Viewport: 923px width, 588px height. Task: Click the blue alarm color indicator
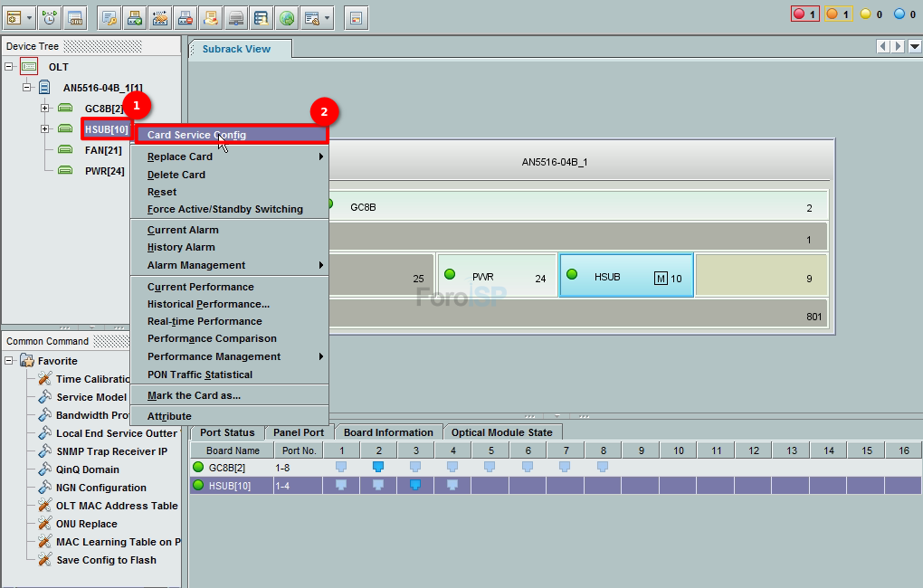(x=899, y=14)
